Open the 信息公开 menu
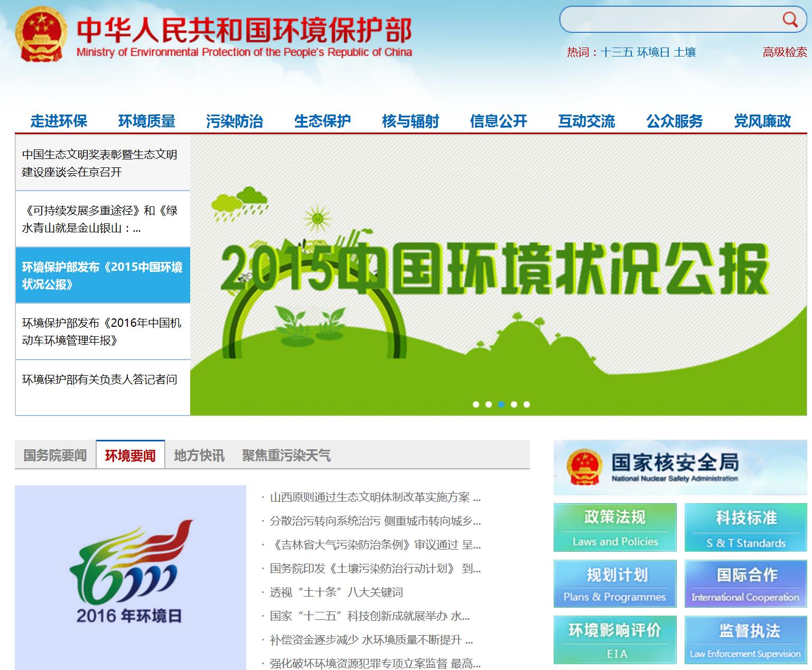This screenshot has width=812, height=670. click(499, 121)
